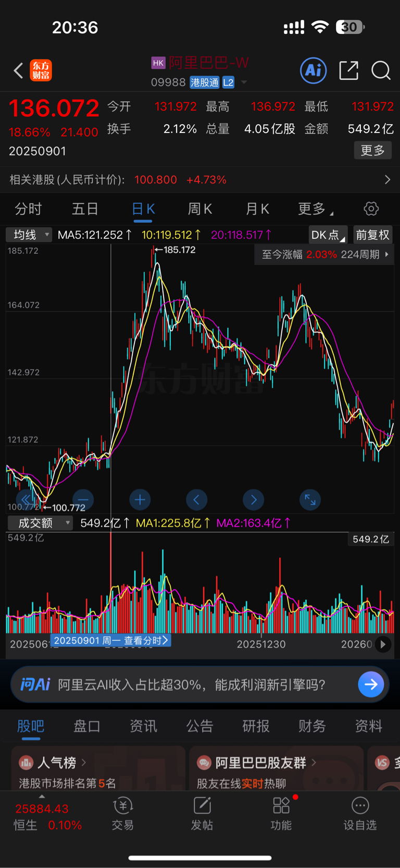400x868 pixels.
Task: Open the 公告 tab
Action: coord(200,726)
